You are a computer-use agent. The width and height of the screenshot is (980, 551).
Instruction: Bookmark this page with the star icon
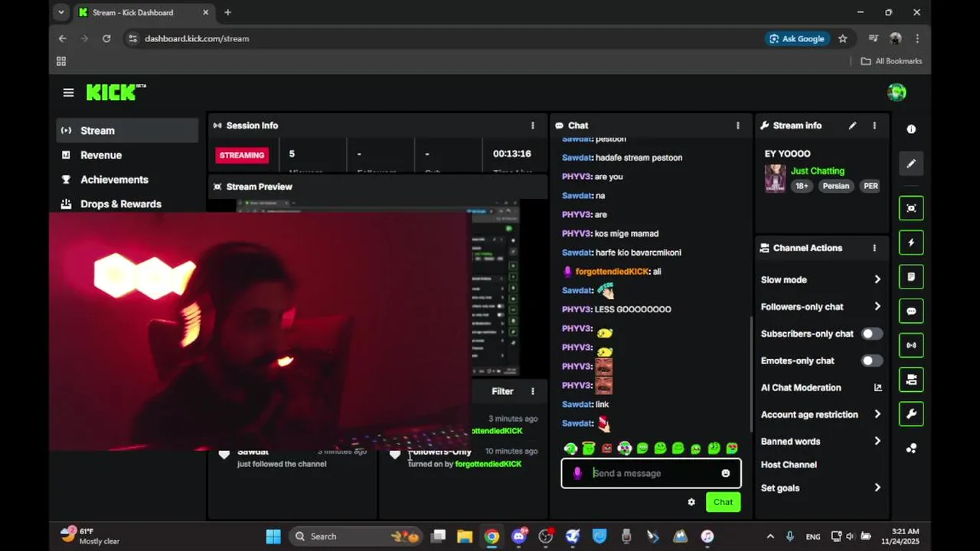coord(843,38)
